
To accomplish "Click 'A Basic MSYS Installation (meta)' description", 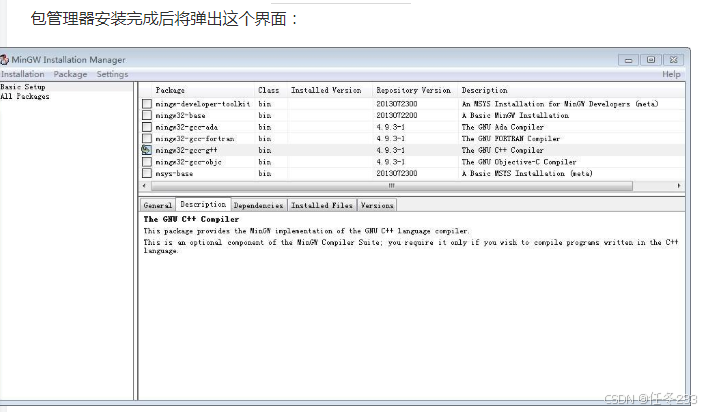I will point(527,173).
